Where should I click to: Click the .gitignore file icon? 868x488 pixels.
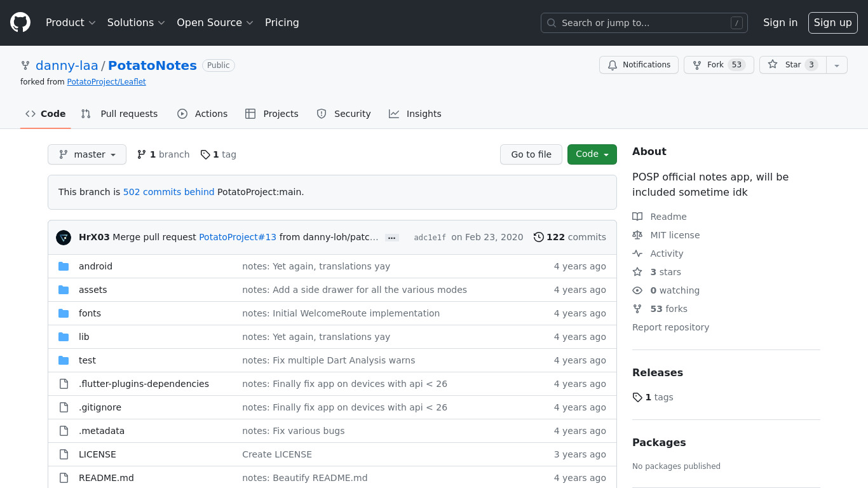pyautogui.click(x=64, y=407)
